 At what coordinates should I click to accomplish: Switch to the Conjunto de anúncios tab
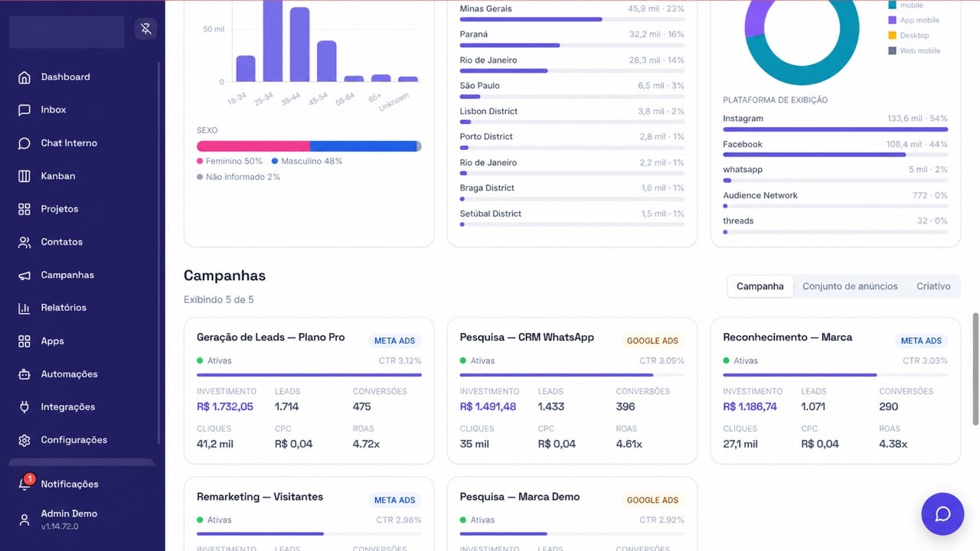point(850,286)
